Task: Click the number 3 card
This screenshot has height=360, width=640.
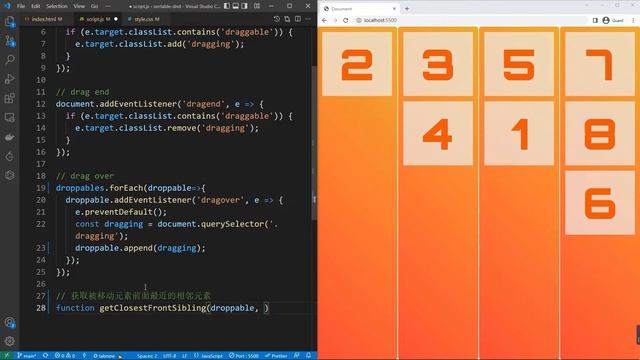Action: tap(438, 64)
